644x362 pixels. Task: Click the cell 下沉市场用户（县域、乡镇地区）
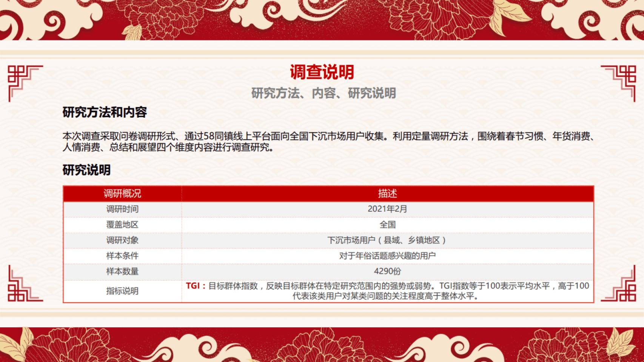(x=387, y=240)
